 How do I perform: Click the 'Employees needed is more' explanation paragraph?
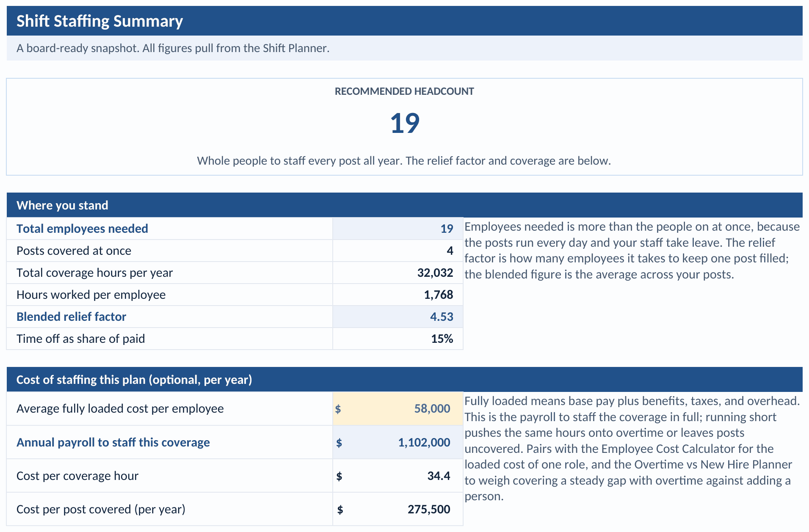(x=632, y=251)
